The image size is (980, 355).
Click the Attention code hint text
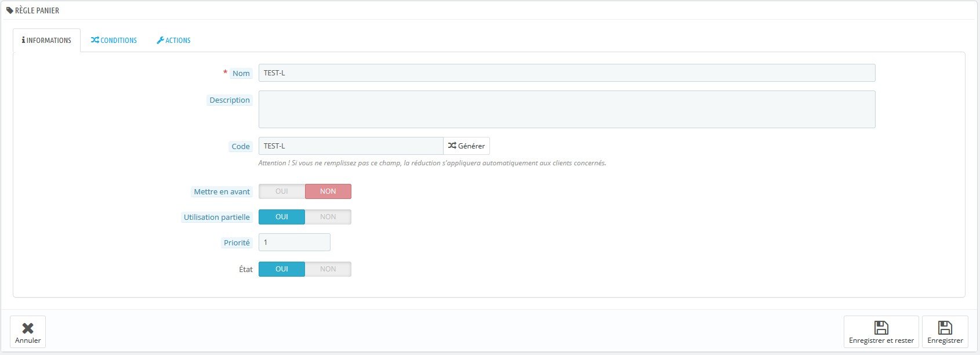pos(432,164)
